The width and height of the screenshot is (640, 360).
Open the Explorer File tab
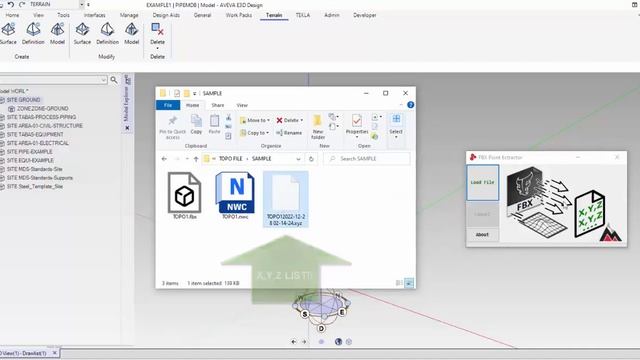tap(168, 105)
